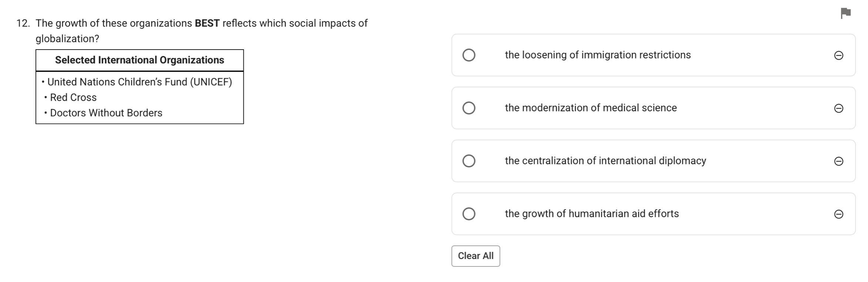Select the centralization of international diplomacy radio

469,161
